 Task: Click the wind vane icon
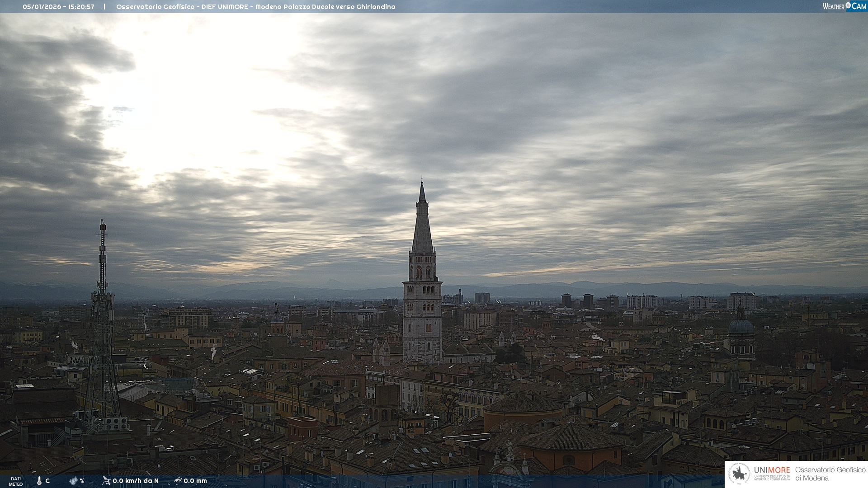click(x=106, y=481)
